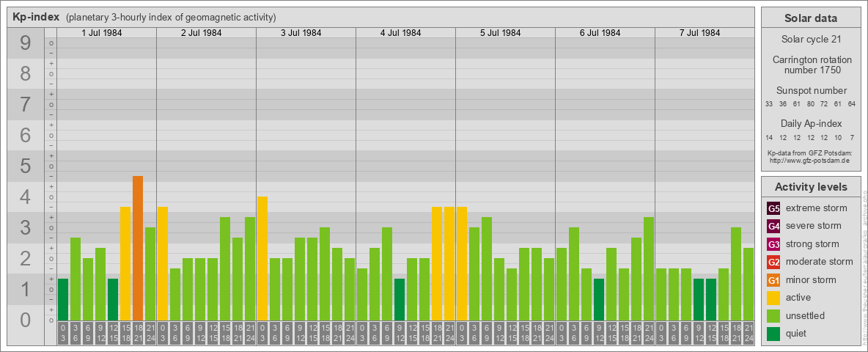Click the yellow 15-18 bar on 1 Jul
The width and height of the screenshot is (868, 352).
pyautogui.click(x=125, y=263)
